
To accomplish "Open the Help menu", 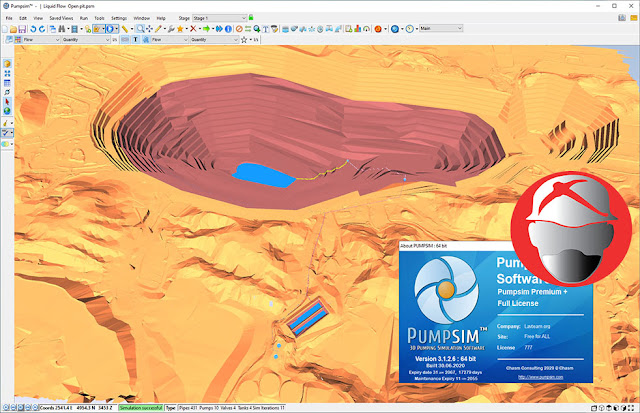I will [x=161, y=18].
